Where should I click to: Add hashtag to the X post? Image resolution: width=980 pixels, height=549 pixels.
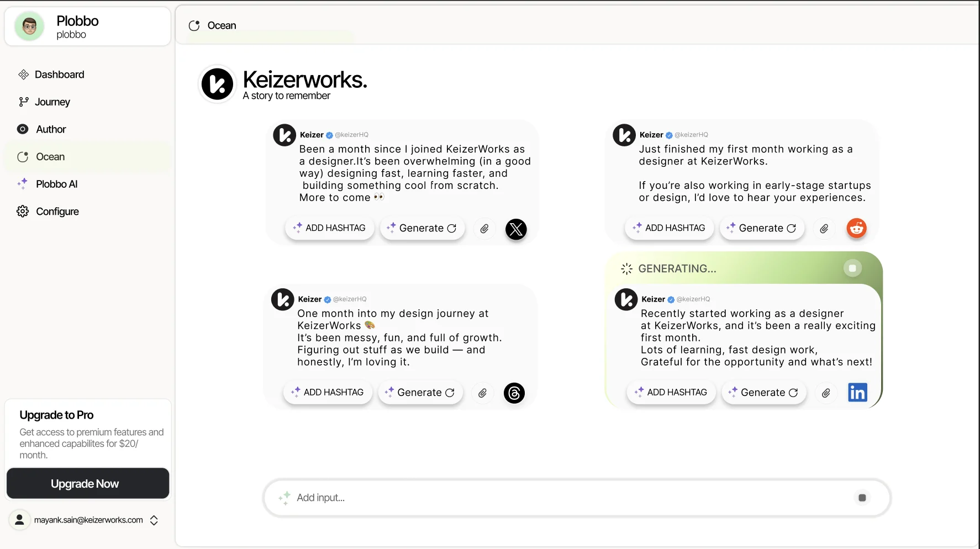click(x=330, y=228)
